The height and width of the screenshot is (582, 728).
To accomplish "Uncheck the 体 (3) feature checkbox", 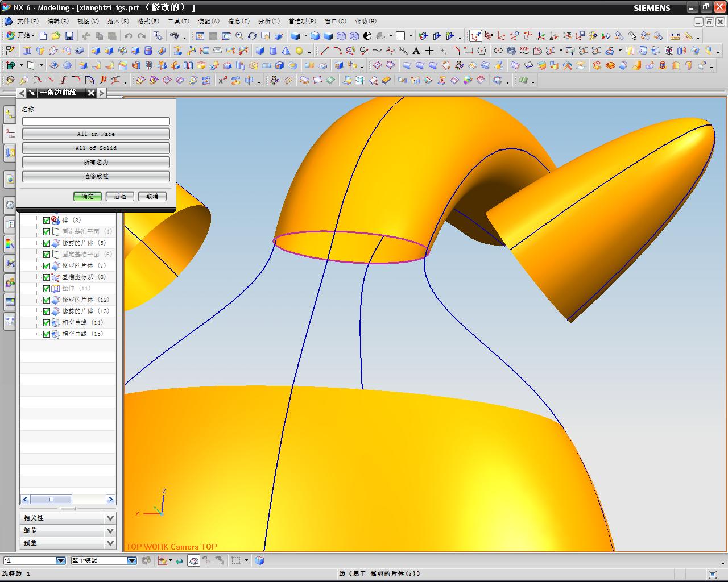I will click(x=47, y=220).
